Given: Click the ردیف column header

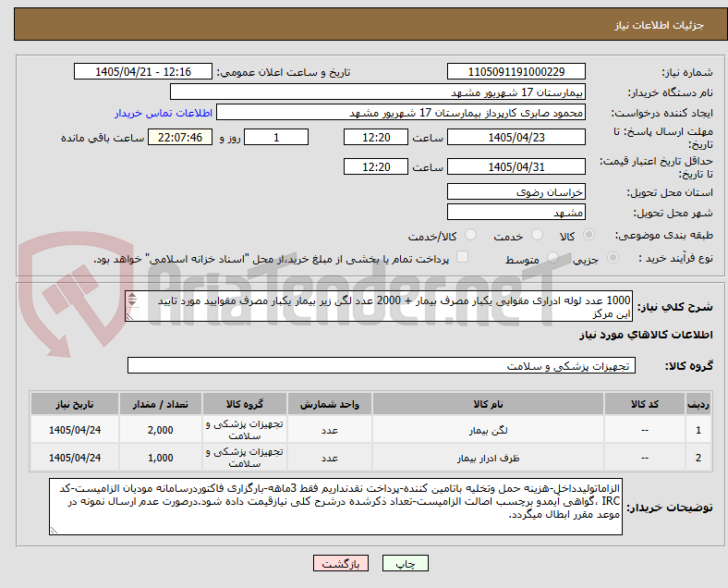Looking at the screenshot, I should pos(698,404).
